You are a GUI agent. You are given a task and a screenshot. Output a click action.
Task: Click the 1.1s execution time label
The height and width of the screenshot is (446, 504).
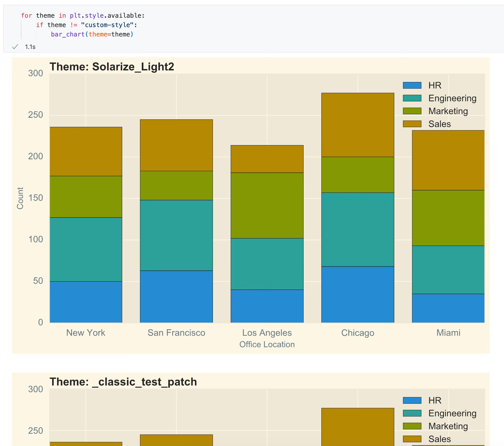pos(30,47)
